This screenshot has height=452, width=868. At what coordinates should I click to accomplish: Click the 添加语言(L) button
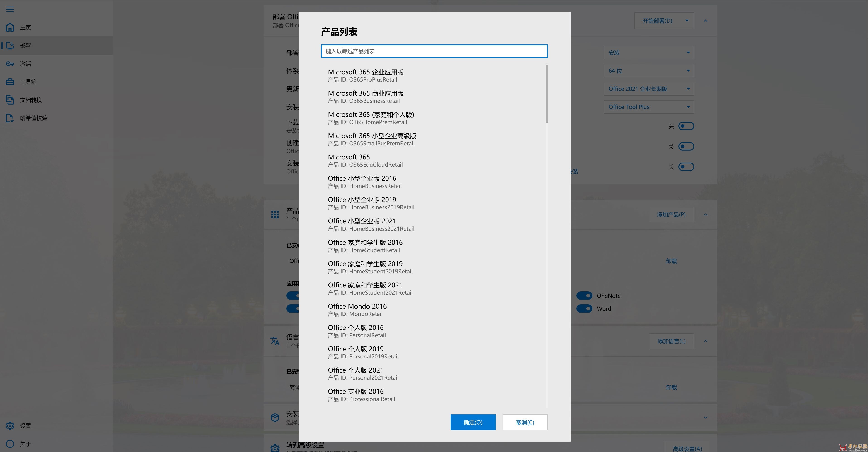click(671, 341)
